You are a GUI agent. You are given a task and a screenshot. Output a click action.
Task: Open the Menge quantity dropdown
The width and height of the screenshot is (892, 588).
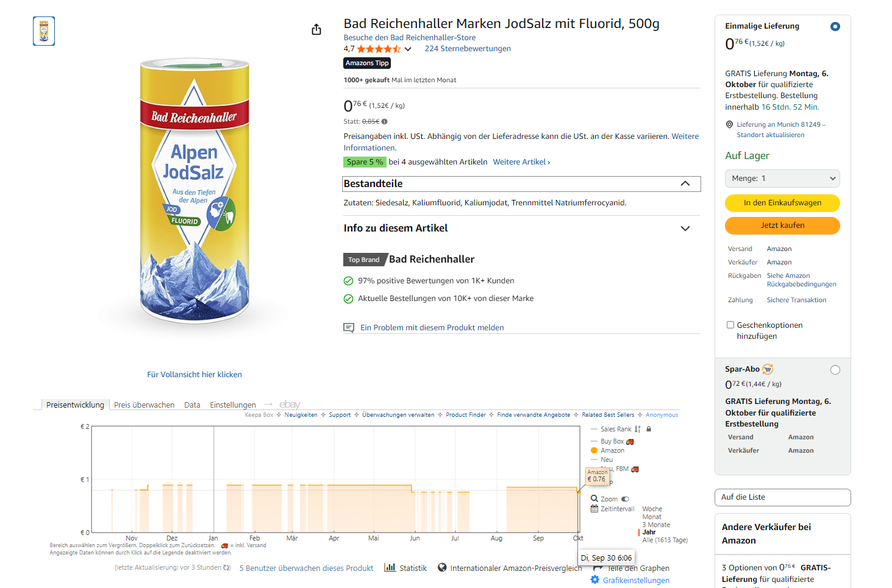coord(782,179)
